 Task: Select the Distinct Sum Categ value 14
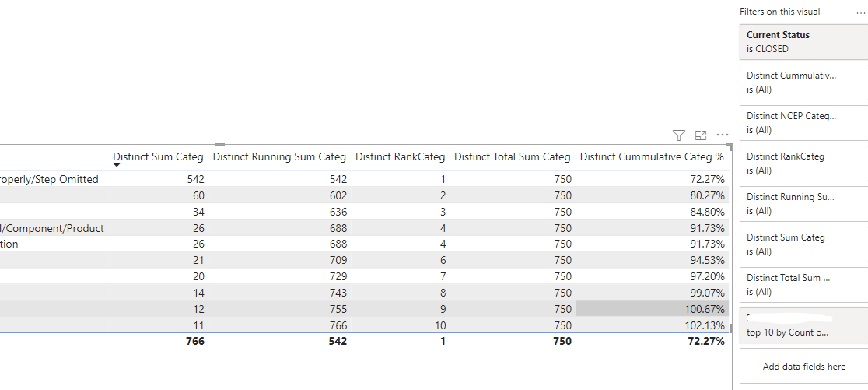198,293
